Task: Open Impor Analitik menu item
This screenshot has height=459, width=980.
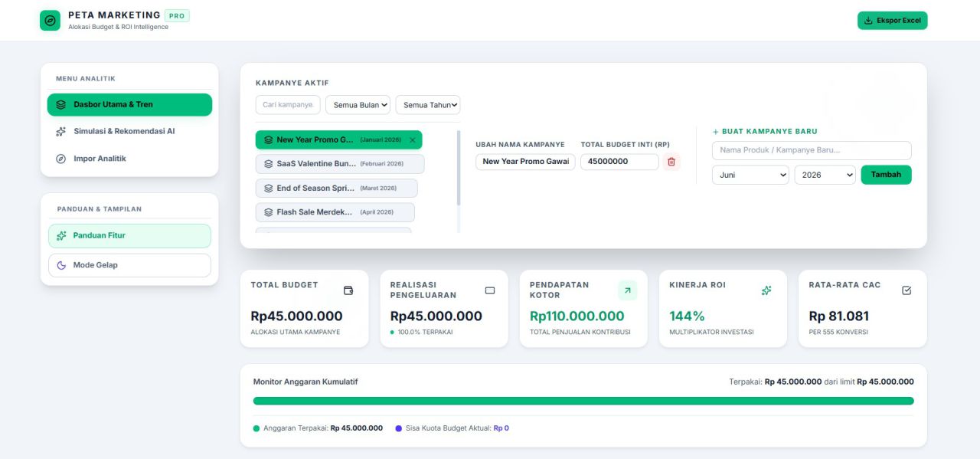Action: (x=129, y=159)
